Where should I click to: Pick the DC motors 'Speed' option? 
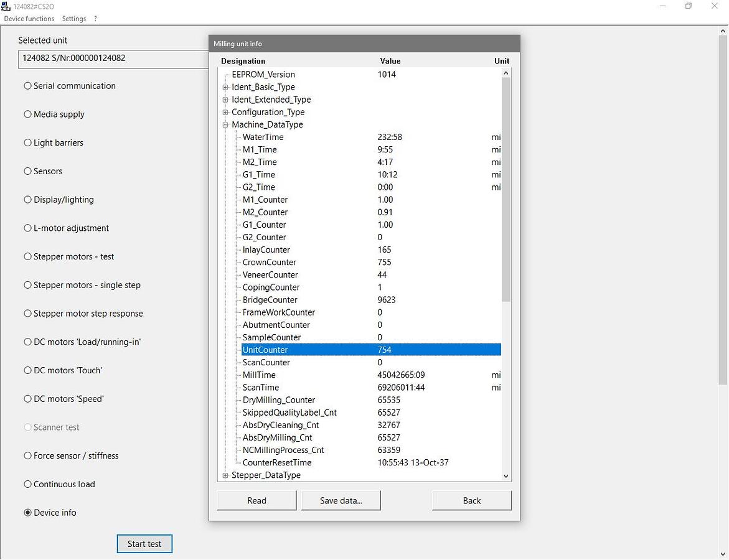[27, 399]
